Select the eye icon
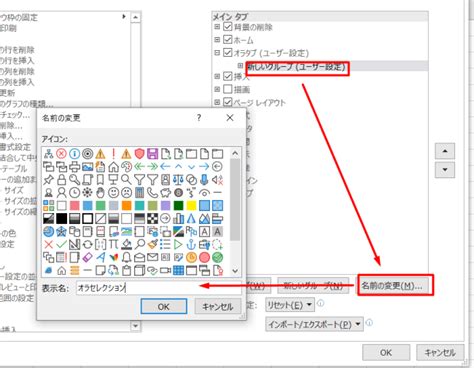 tap(204, 192)
